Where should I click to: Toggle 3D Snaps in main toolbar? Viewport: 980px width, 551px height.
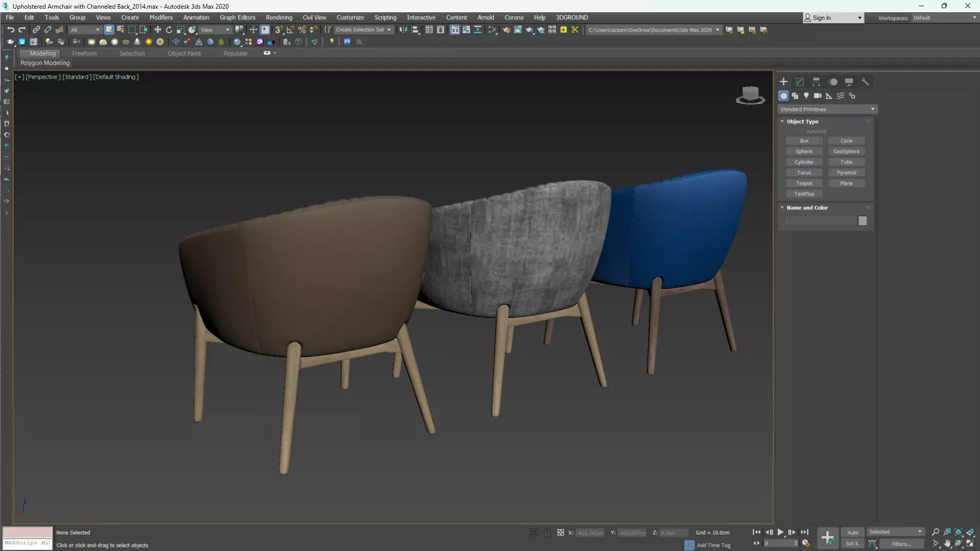pyautogui.click(x=279, y=30)
